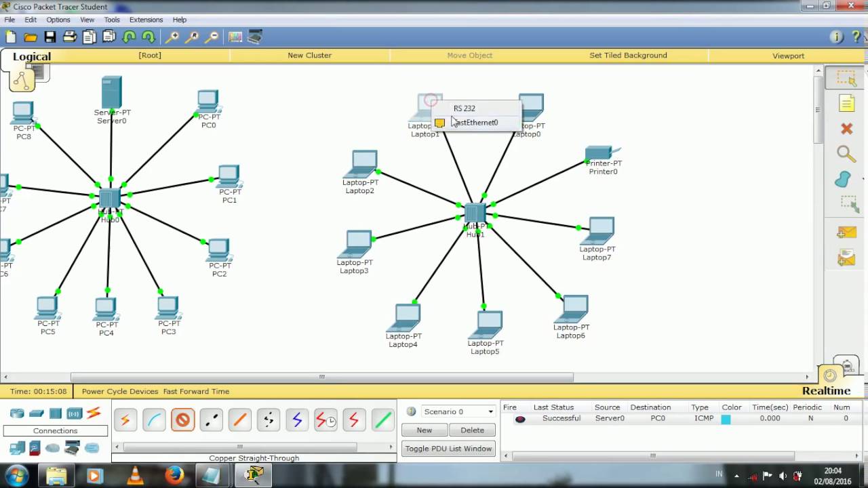Open Firefox from the Windows taskbar
Viewport: 868px width, 488px height.
pos(174,476)
